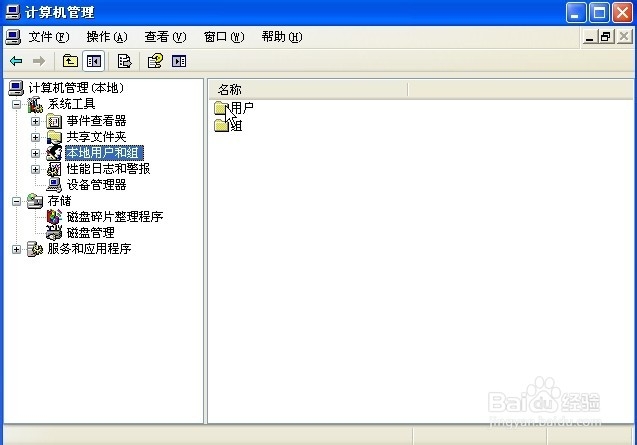Select the 共享文件夹 label
637x445 pixels.
(x=96, y=137)
